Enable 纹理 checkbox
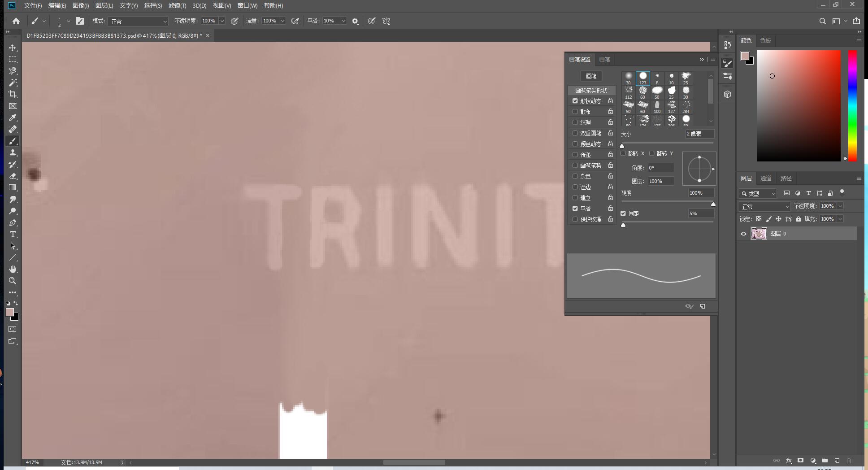The width and height of the screenshot is (868, 470). [x=575, y=122]
